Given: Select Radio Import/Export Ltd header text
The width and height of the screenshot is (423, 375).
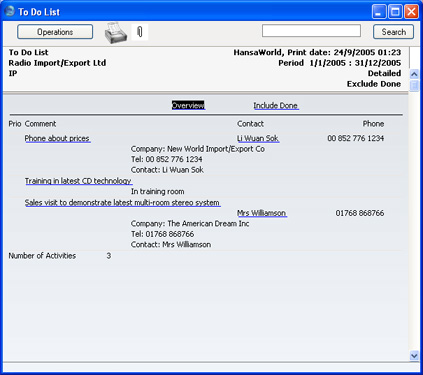Looking at the screenshot, I should click(x=57, y=63).
